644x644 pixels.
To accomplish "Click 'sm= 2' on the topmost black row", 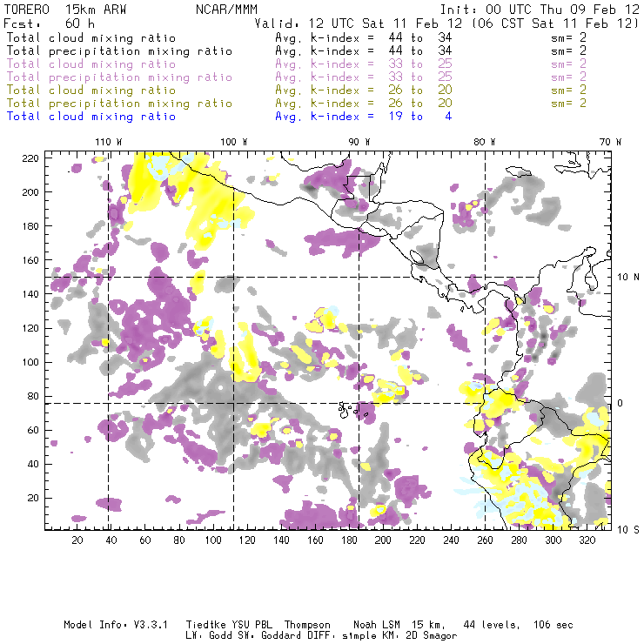I will (x=568, y=38).
